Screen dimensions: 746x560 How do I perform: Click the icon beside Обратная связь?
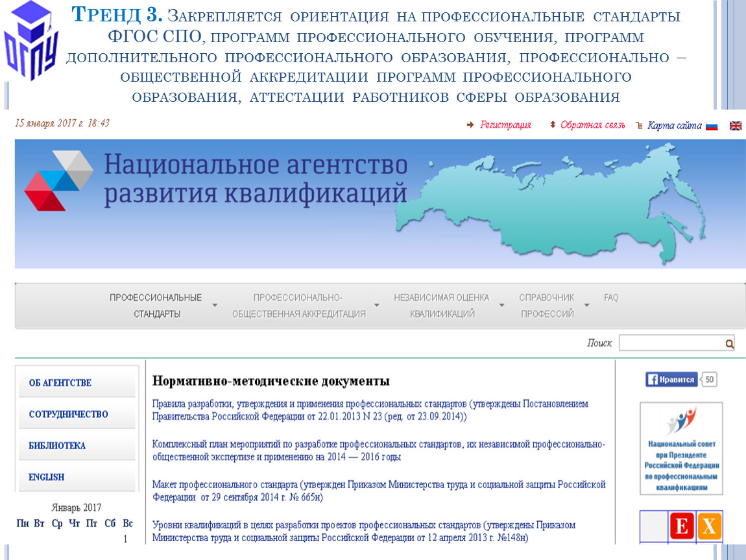552,125
